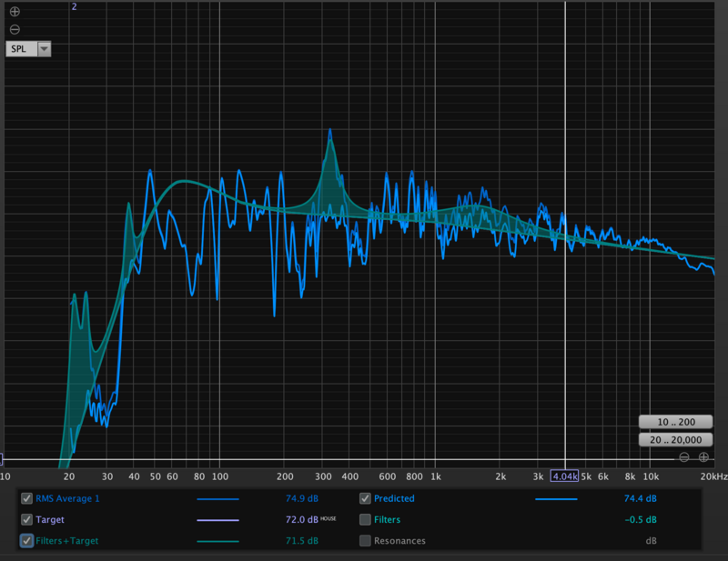
Task: Click the Target purple line sample
Action: [218, 520]
